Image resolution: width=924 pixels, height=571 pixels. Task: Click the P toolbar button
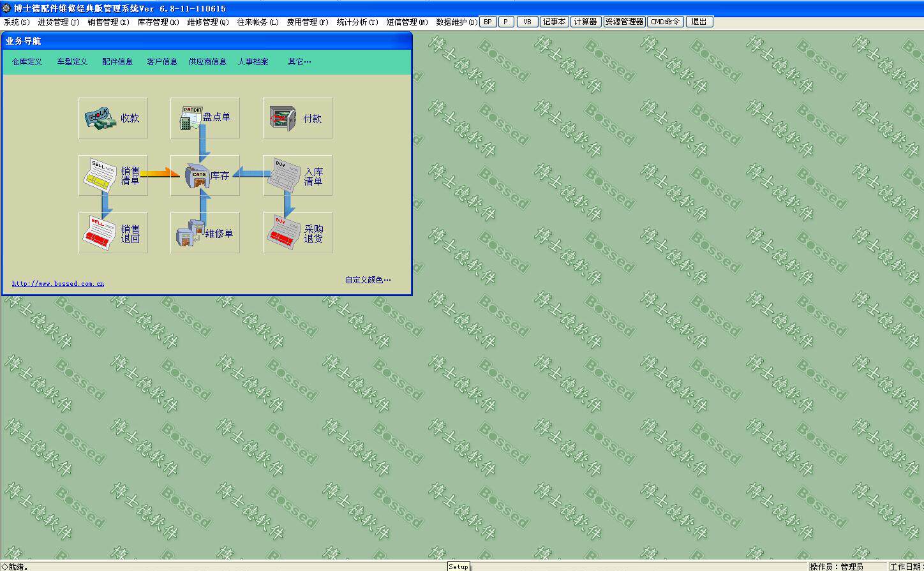point(506,22)
